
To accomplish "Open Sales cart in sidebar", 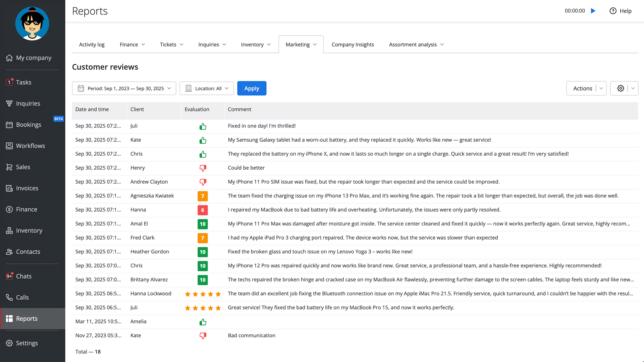I will pos(23,167).
